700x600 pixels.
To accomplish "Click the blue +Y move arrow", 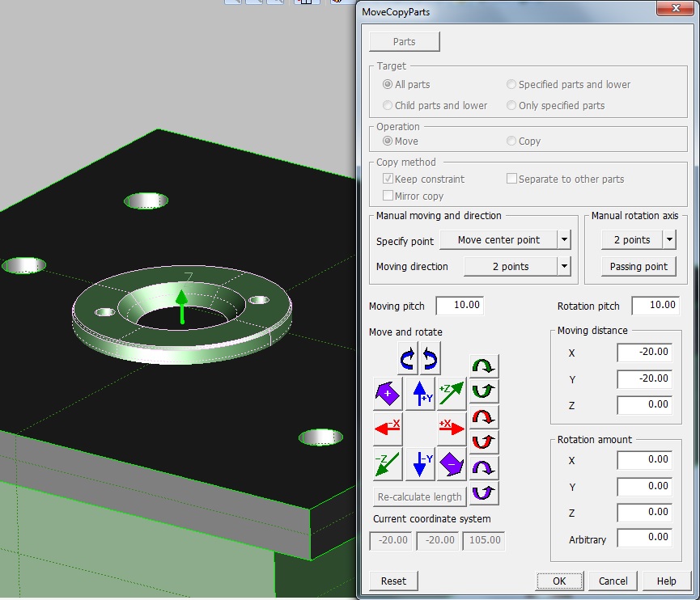I will [420, 393].
